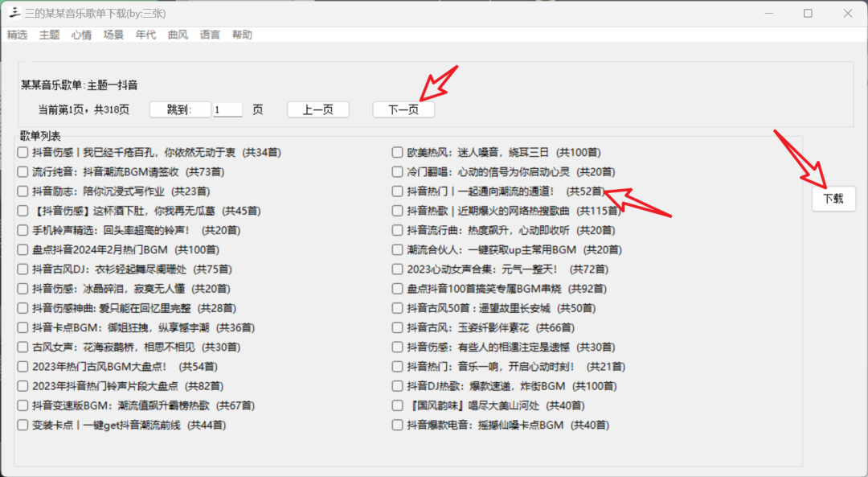Check 抖音伤感神曲 爱只能在回忆里完整

23,308
